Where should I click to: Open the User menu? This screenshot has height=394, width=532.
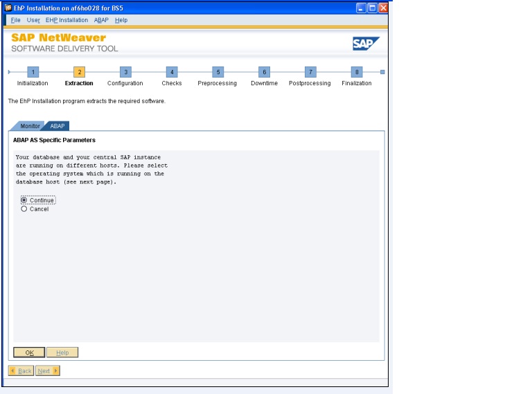(33, 20)
